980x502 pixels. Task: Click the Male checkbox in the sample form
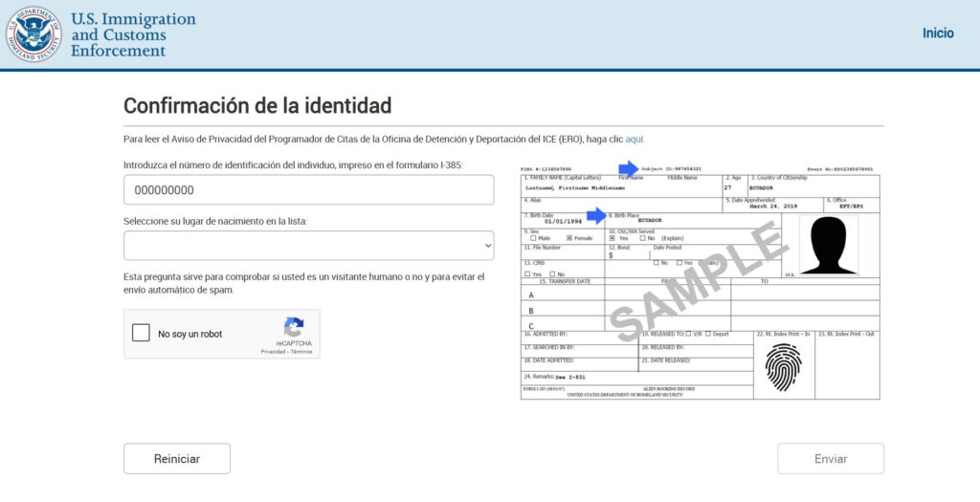point(533,238)
